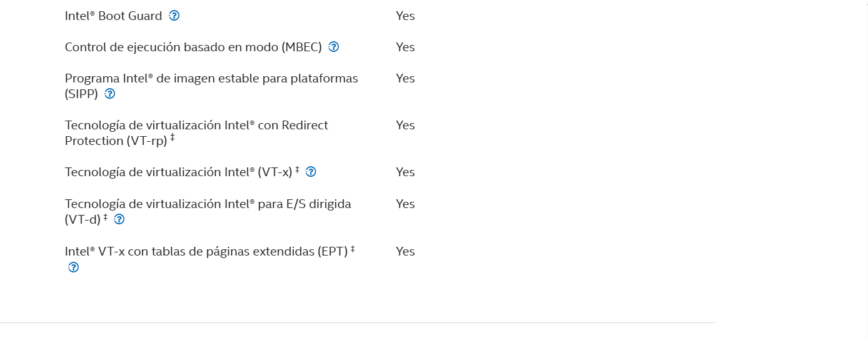868x338 pixels.
Task: Open the help icon beside Intel Boot Guard
Action: 174,16
